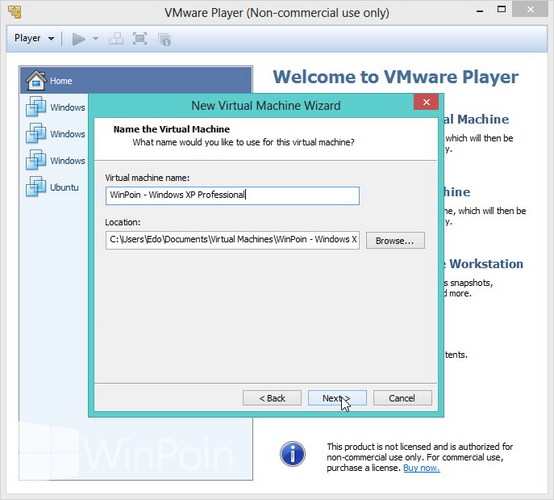Select the third Windows virtual machine entry
The height and width of the screenshot is (500, 554).
(56, 160)
